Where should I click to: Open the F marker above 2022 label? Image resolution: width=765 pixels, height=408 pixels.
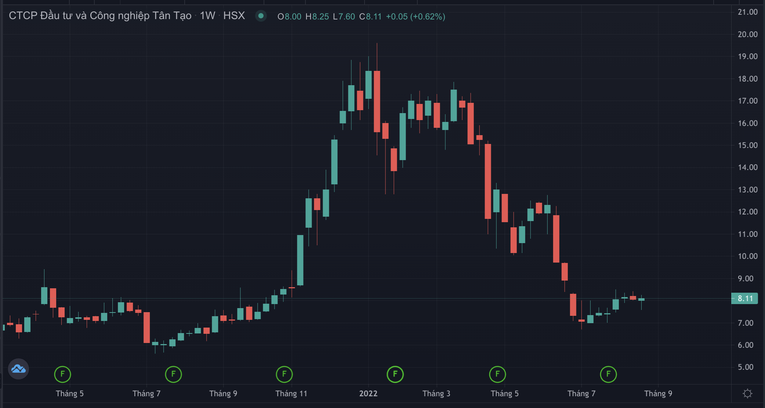point(396,374)
